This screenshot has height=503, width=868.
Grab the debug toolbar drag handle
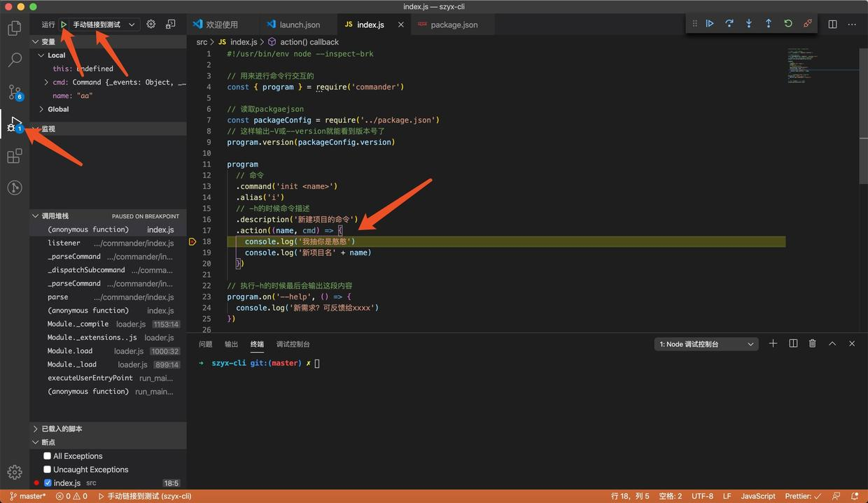(x=694, y=23)
